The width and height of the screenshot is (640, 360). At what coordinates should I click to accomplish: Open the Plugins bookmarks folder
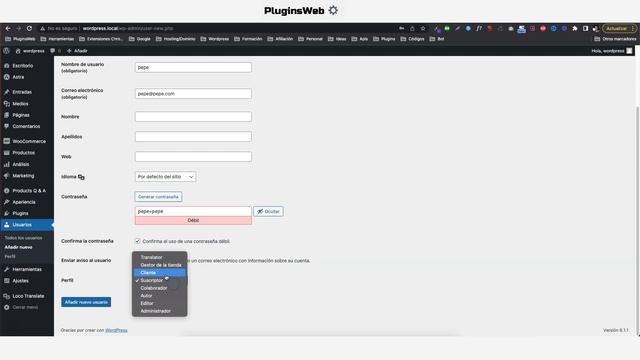pyautogui.click(x=384, y=39)
